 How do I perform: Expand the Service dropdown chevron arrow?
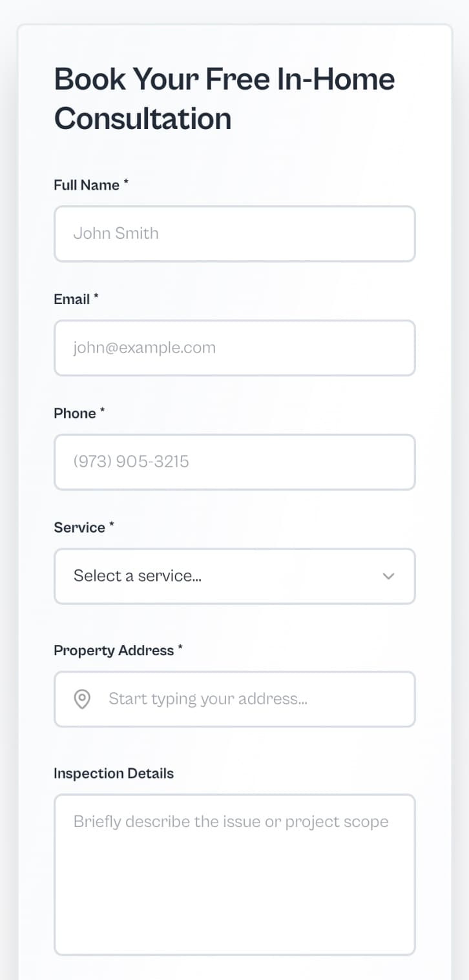coord(388,577)
